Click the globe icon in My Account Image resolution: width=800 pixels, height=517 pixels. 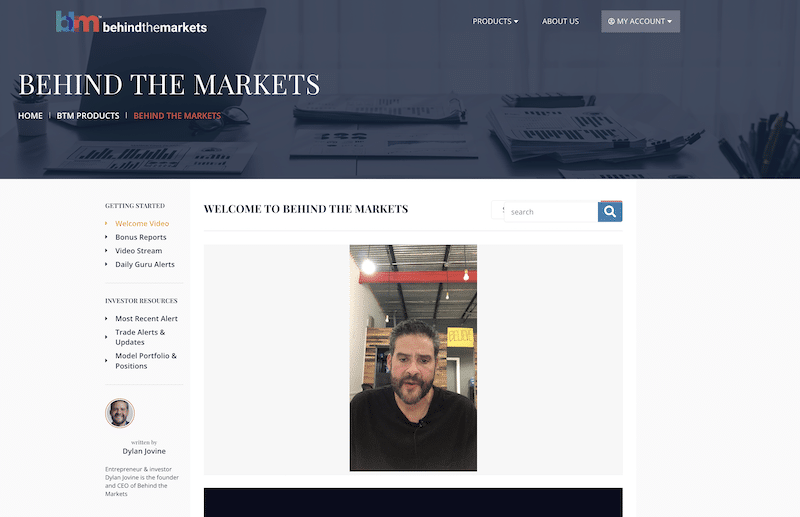pos(611,21)
